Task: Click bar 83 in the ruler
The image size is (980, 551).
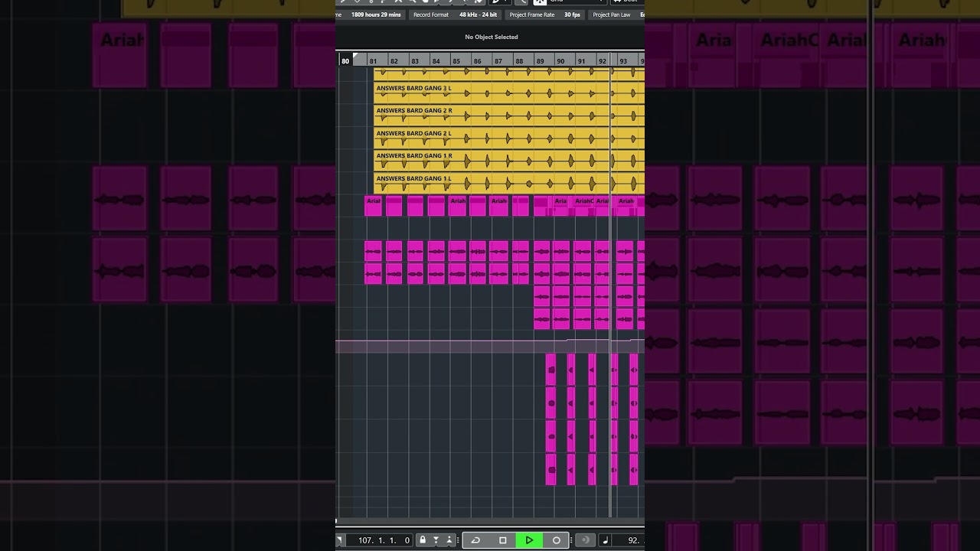Action: click(x=415, y=60)
